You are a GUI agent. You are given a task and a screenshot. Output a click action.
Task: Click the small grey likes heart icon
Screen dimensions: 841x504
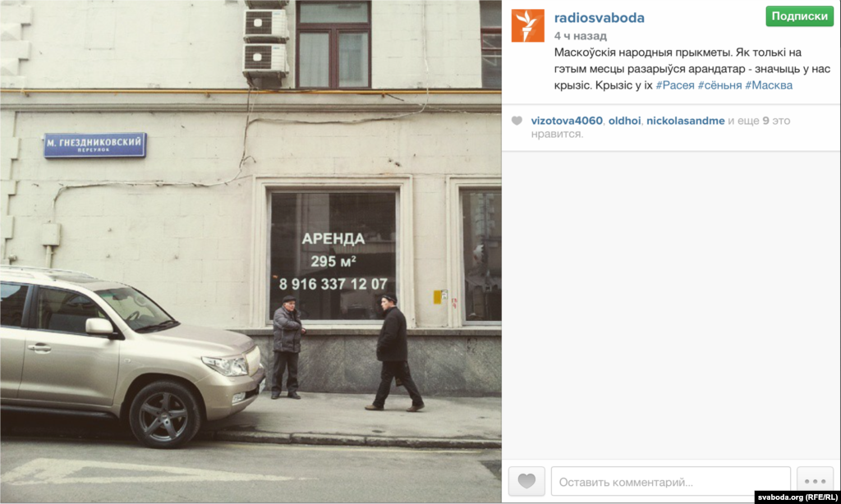click(517, 121)
